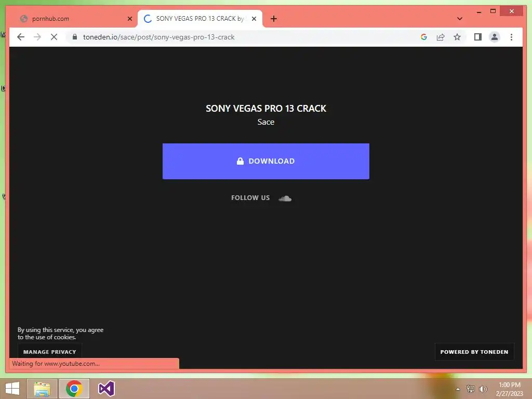Click the Chrome taskbar icon

[x=74, y=389]
